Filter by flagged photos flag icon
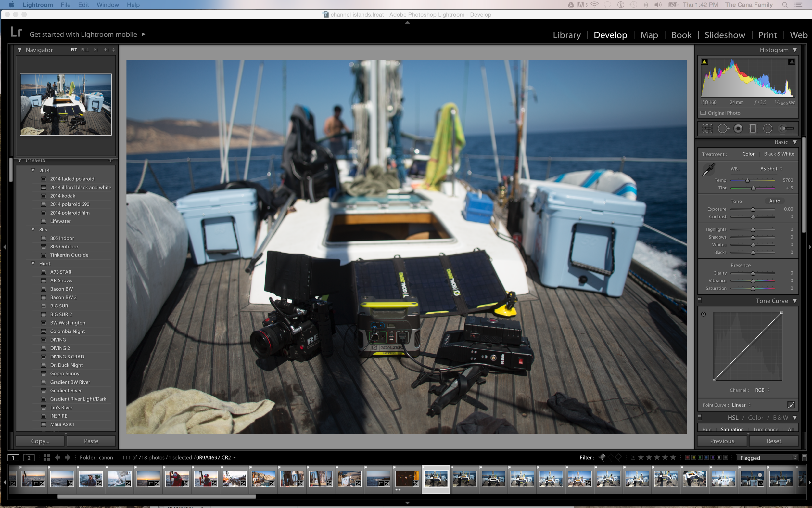This screenshot has height=508, width=812. tap(602, 457)
